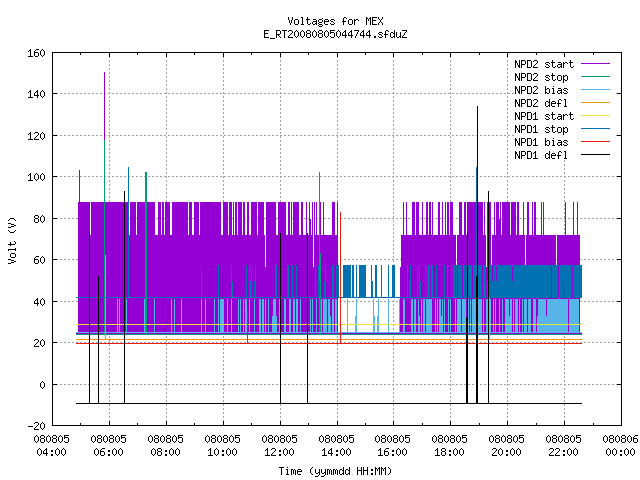Click the y-axis tick label 0
Screen dimensions: 640x480
click(x=42, y=385)
